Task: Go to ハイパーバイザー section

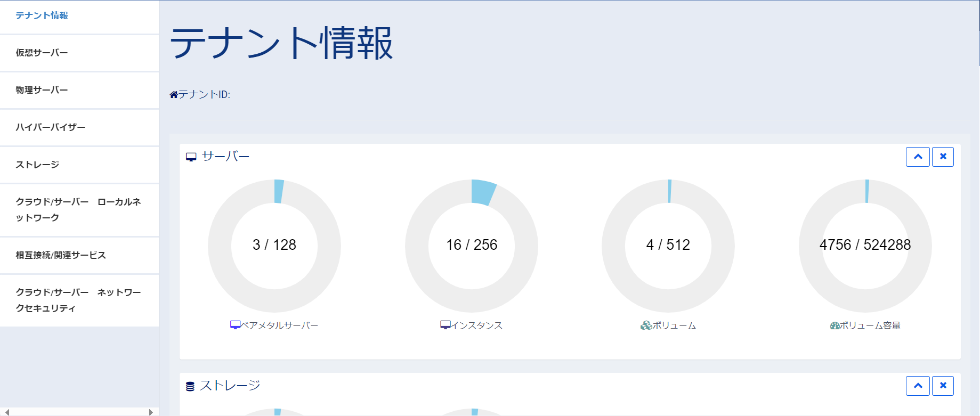Action: pyautogui.click(x=79, y=128)
